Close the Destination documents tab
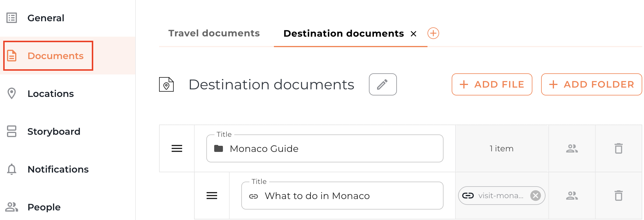 [413, 34]
